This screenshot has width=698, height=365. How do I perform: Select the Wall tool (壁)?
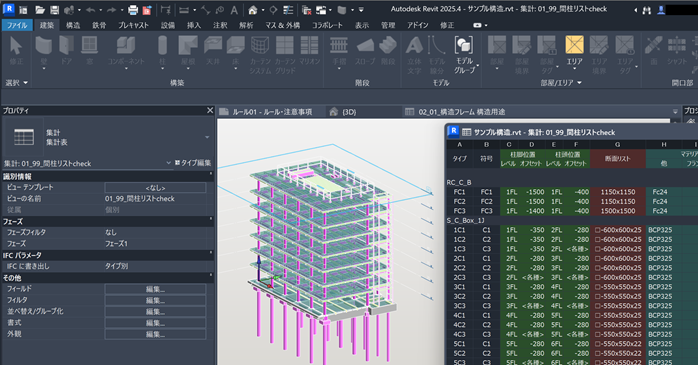click(43, 52)
